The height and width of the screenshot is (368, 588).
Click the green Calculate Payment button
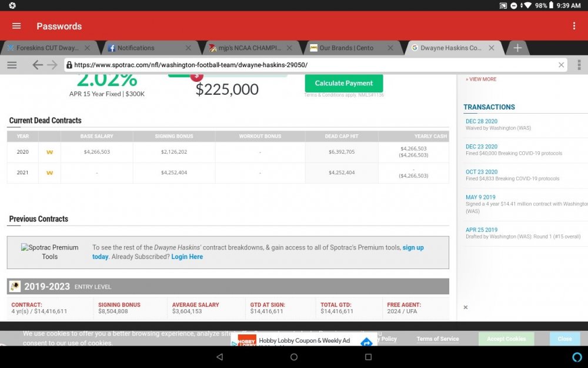(x=344, y=83)
